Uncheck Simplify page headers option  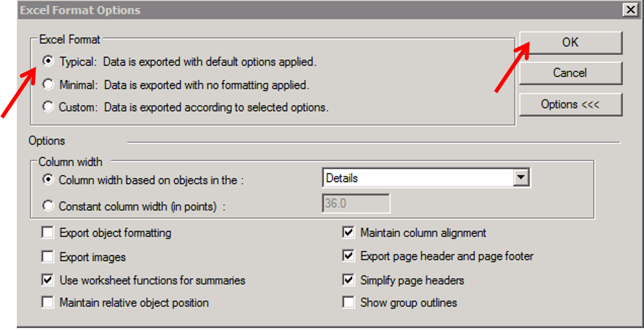click(349, 281)
